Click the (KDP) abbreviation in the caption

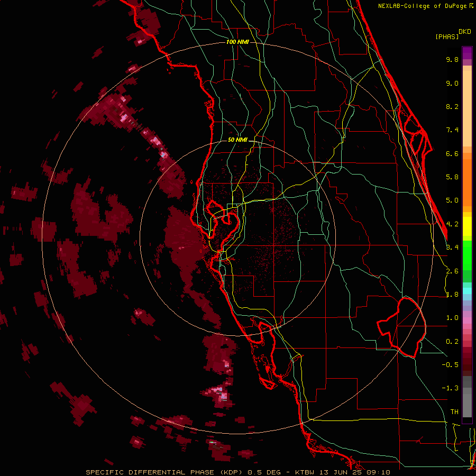(x=231, y=472)
